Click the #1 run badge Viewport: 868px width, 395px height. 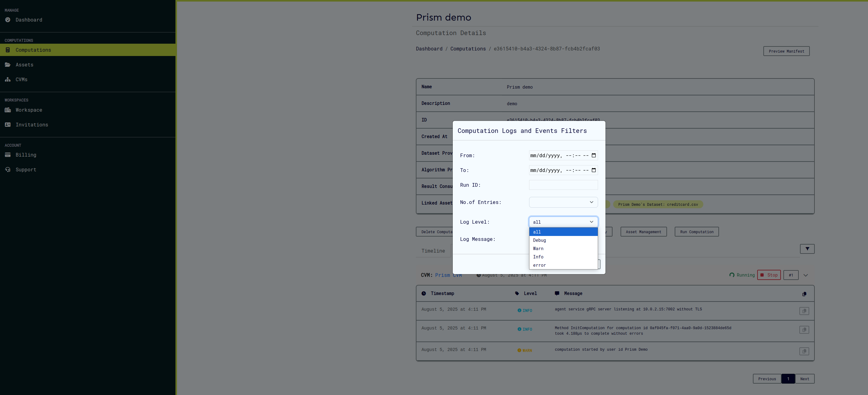pos(790,275)
